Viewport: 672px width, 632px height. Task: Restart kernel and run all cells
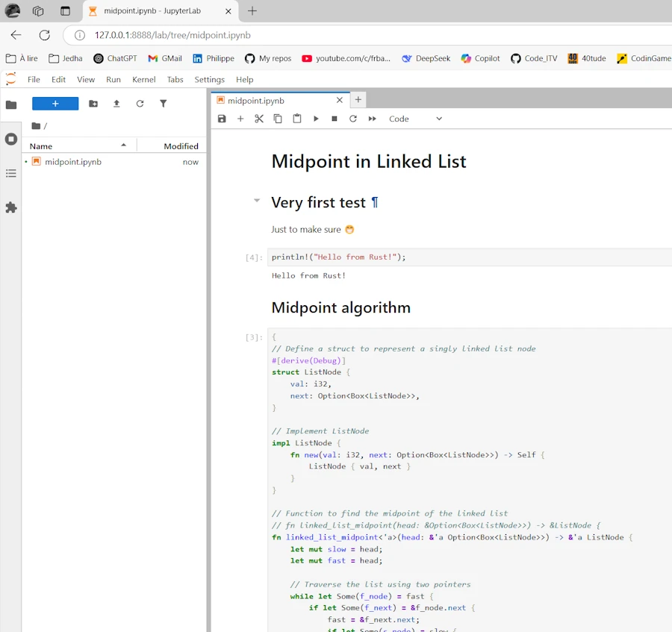pos(372,119)
